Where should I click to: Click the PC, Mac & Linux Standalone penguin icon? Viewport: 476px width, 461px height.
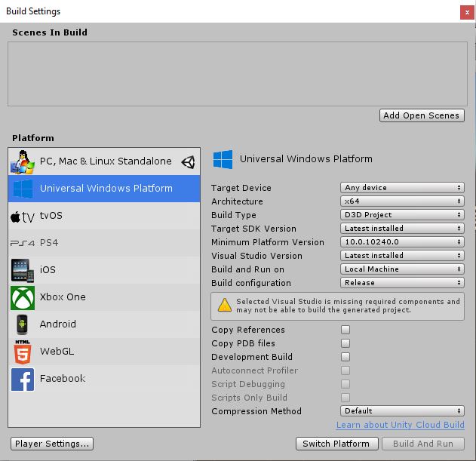(x=23, y=162)
